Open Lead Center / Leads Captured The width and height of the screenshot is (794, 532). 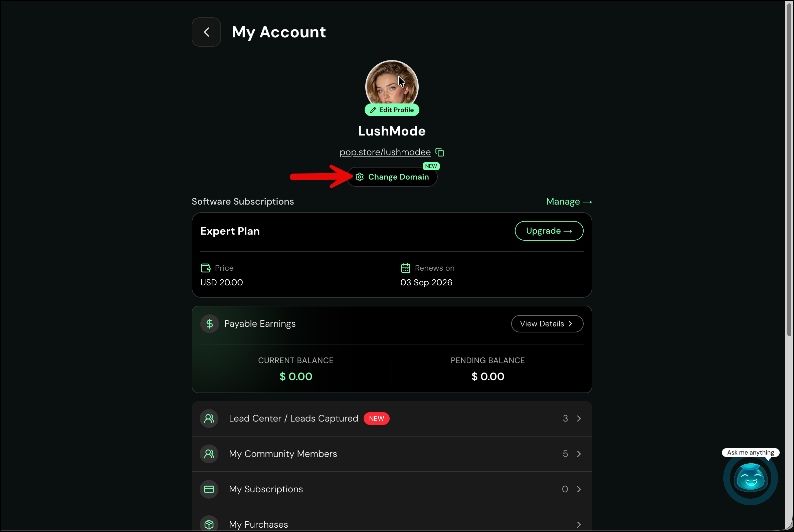(x=392, y=418)
